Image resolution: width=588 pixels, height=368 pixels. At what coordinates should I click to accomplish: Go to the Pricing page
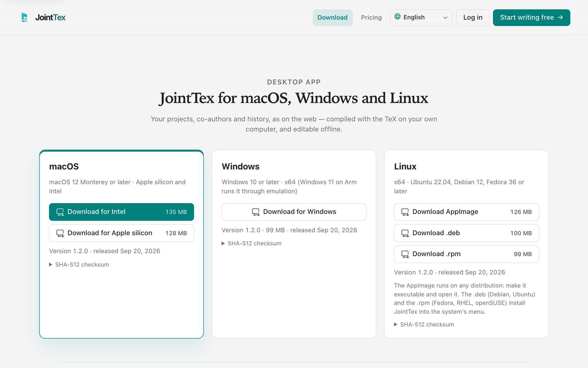(x=371, y=18)
